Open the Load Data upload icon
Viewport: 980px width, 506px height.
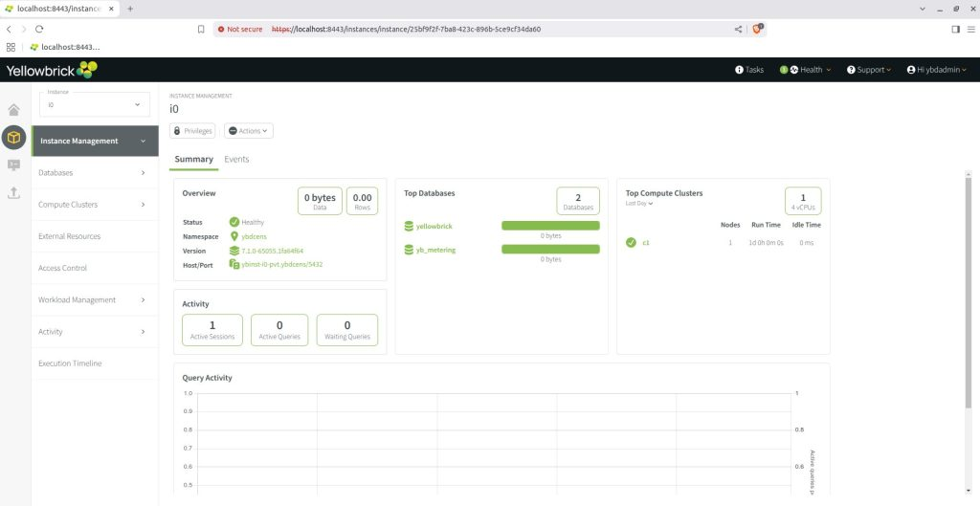click(13, 192)
